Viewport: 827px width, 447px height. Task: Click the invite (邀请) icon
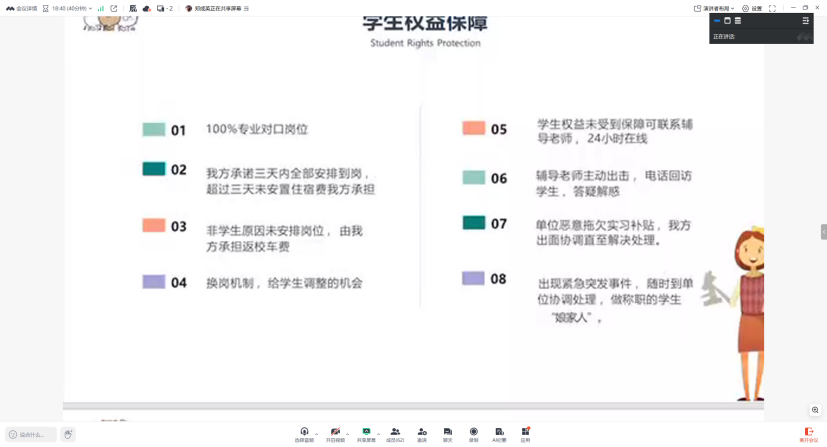422,433
